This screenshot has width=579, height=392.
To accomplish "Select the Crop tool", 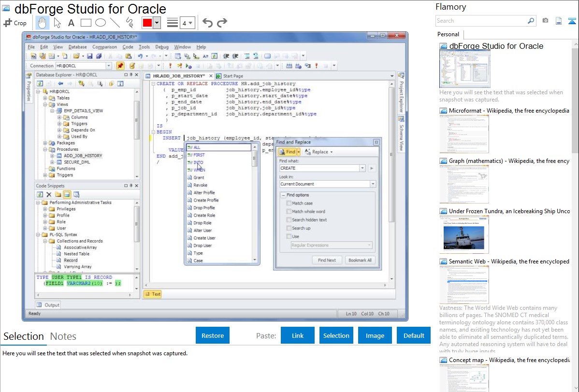I will click(15, 23).
